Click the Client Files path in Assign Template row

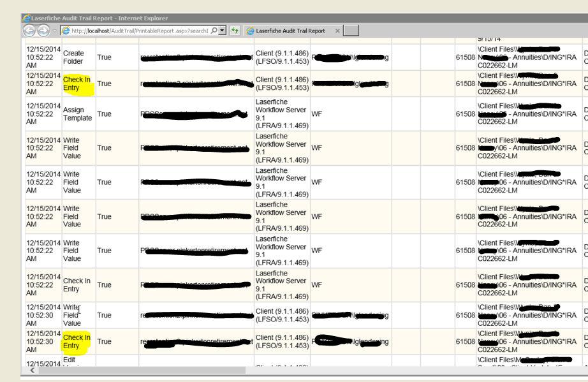529,114
